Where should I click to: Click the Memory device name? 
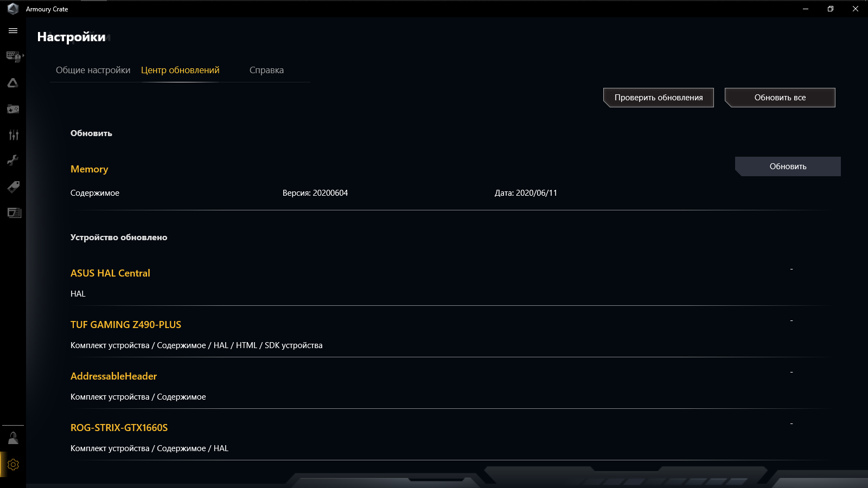(90, 169)
